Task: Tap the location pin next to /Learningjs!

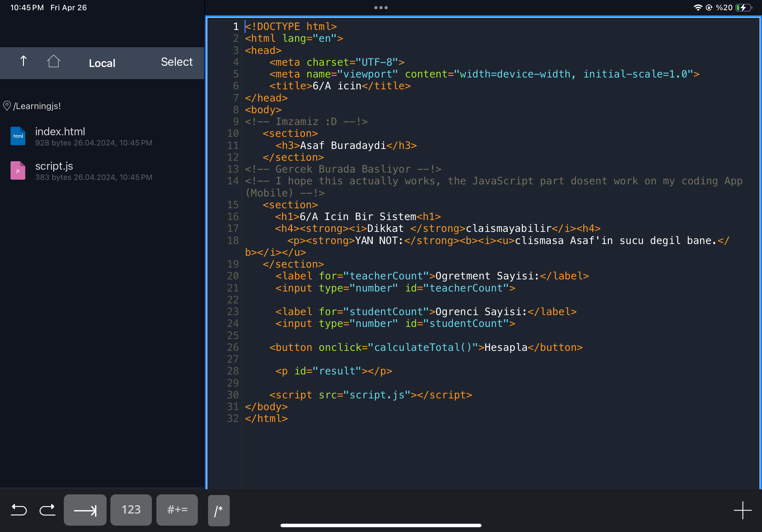Action: pos(7,106)
